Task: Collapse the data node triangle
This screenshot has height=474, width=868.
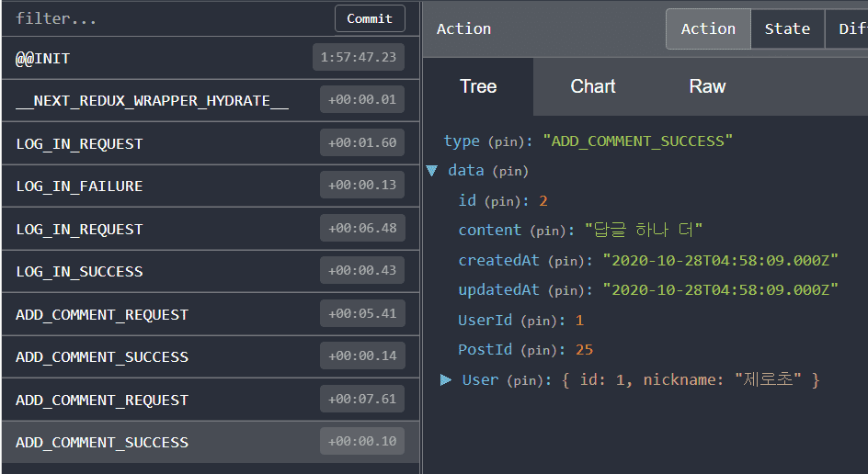Action: [432, 170]
